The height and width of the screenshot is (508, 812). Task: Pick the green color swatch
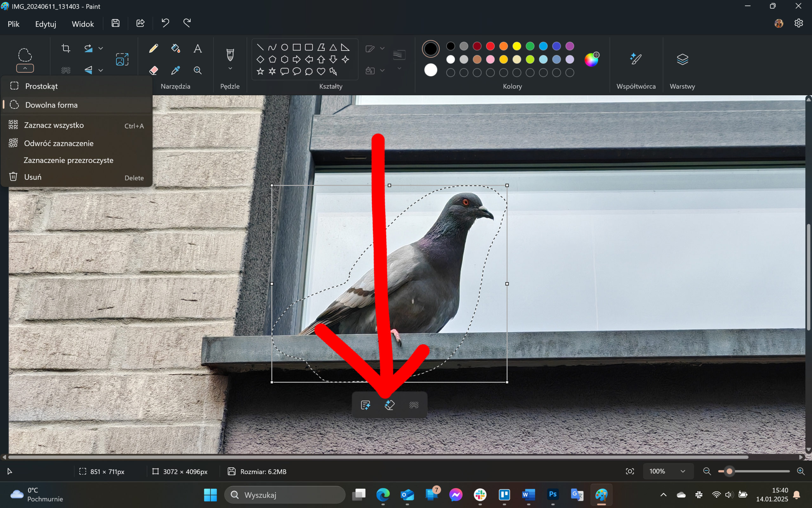[530, 46]
